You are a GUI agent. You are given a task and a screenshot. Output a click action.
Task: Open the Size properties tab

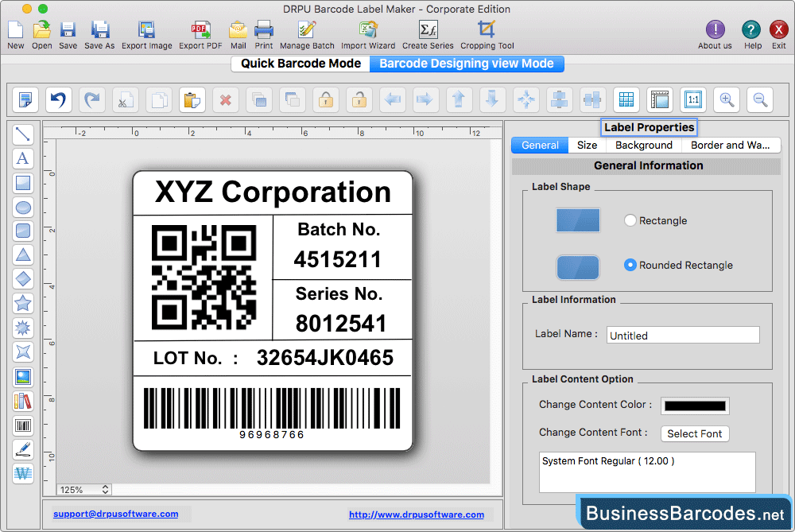click(x=587, y=145)
